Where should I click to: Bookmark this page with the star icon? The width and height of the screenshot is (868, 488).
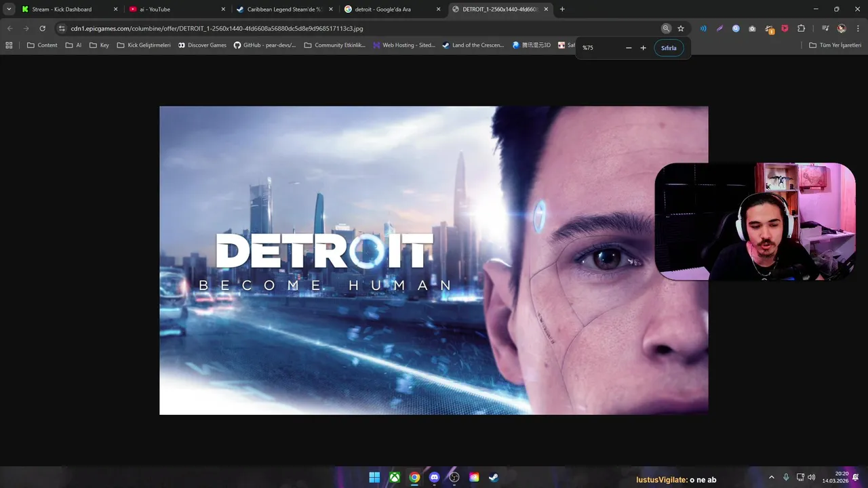pos(681,28)
